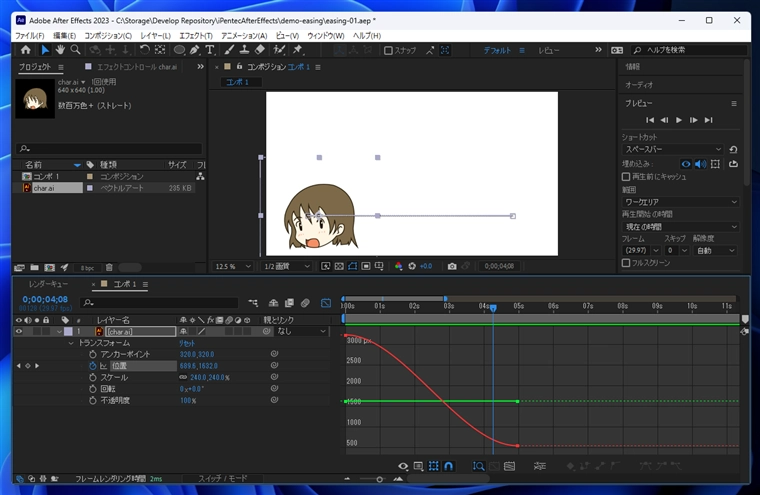Enable the Full Screen (フルスクリーン) checkbox
Image resolution: width=760 pixels, height=495 pixels.
click(x=626, y=263)
